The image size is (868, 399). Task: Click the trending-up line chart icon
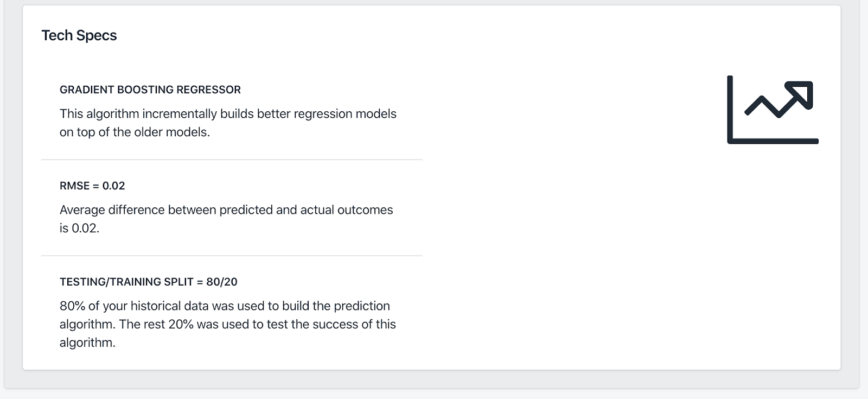(x=773, y=110)
